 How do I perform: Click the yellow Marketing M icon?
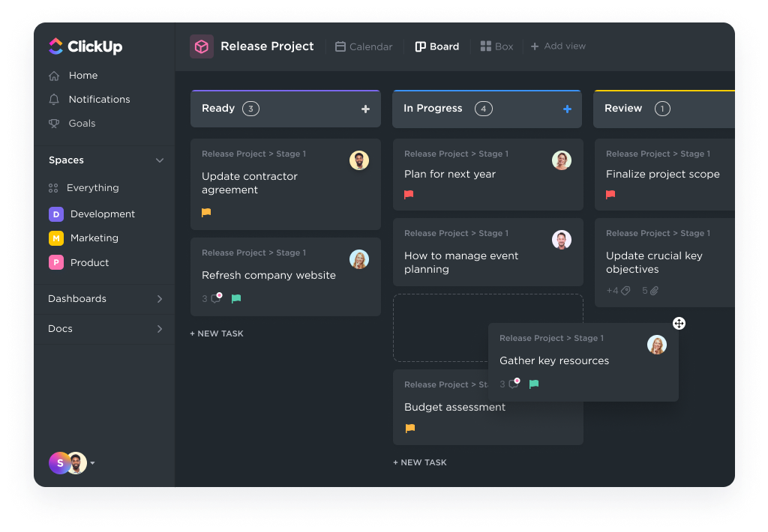(x=56, y=238)
